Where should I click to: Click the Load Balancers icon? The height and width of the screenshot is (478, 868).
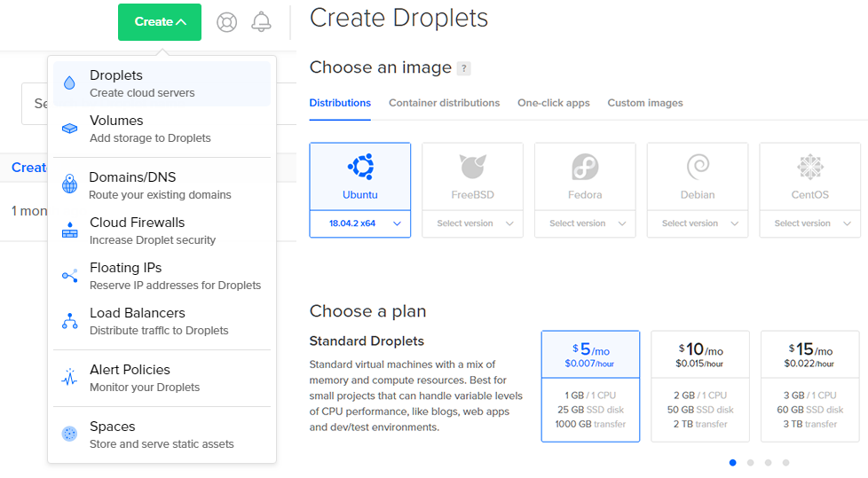point(70,321)
